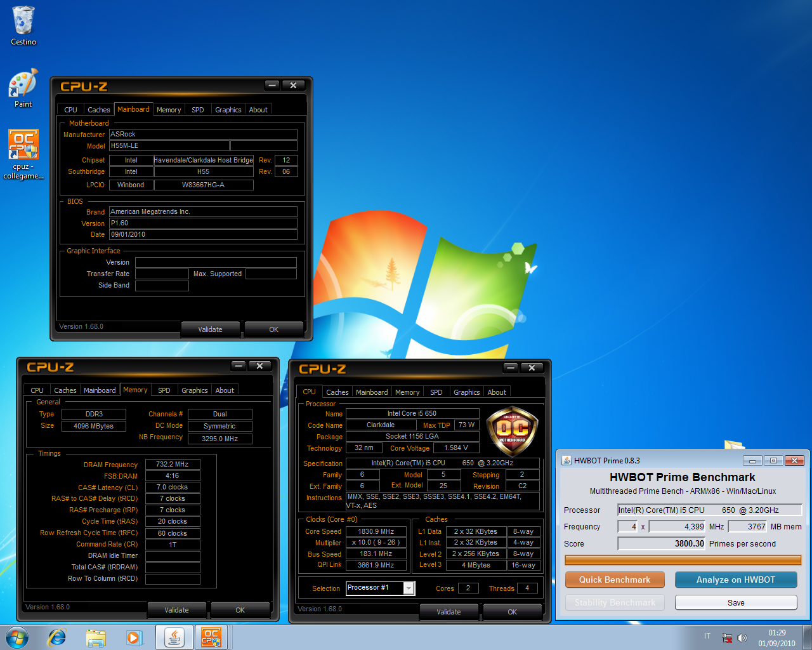The image size is (812, 650).
Task: Open Windows Explorer folder from the taskbar
Action: click(x=96, y=637)
